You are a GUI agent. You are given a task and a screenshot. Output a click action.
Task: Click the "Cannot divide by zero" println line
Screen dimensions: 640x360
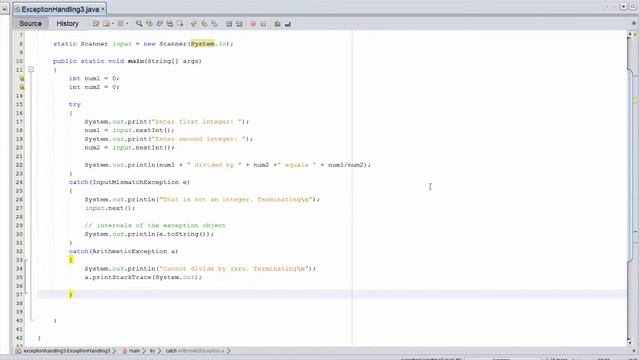200,269
